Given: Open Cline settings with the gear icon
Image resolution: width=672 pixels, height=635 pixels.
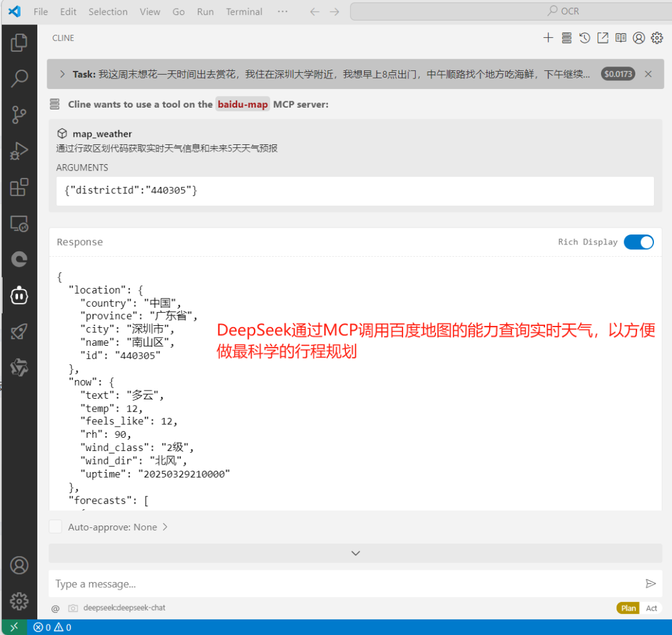Looking at the screenshot, I should [x=657, y=37].
